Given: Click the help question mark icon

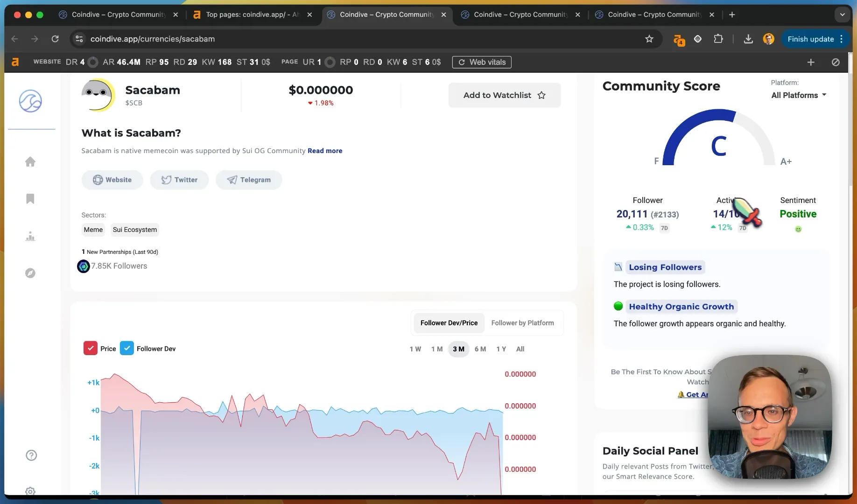Looking at the screenshot, I should tap(31, 455).
